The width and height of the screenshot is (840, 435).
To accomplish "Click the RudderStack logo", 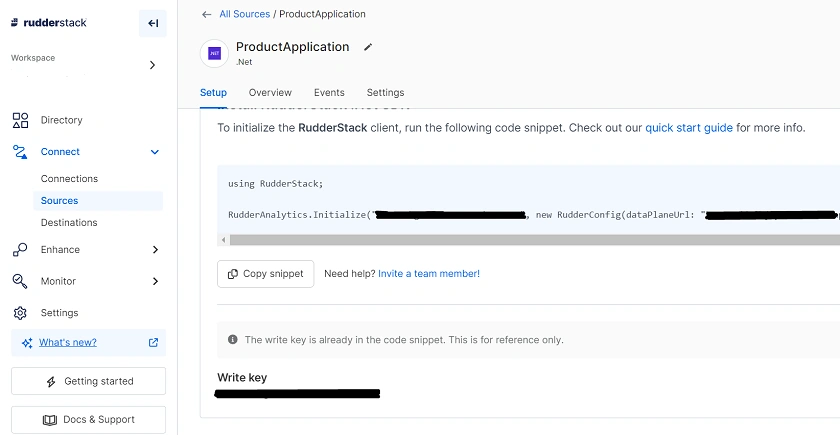I will pyautogui.click(x=49, y=22).
